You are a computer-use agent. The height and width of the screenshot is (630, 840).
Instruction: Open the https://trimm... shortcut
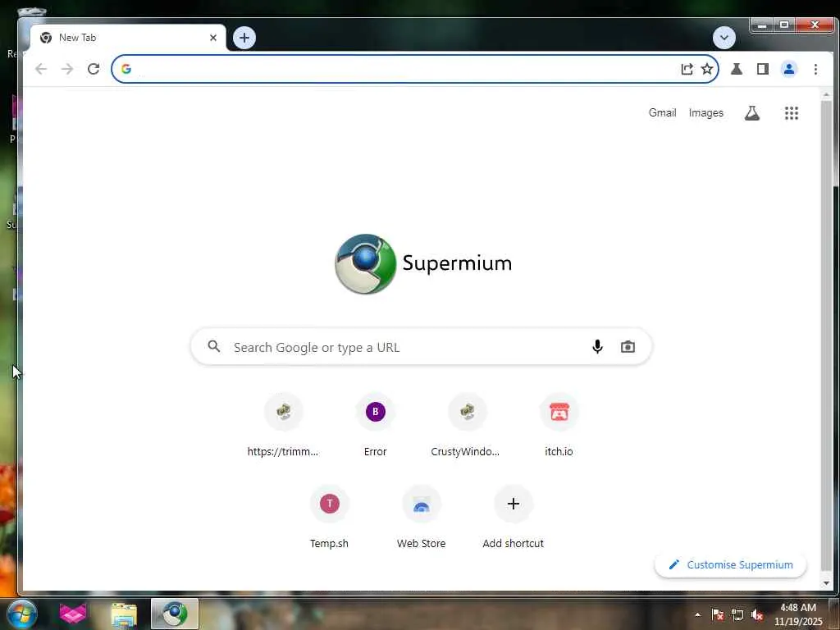point(283,426)
